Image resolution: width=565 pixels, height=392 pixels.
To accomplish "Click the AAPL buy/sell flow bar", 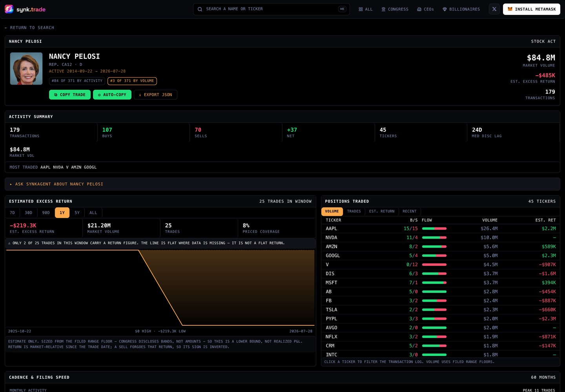I will (x=434, y=229).
